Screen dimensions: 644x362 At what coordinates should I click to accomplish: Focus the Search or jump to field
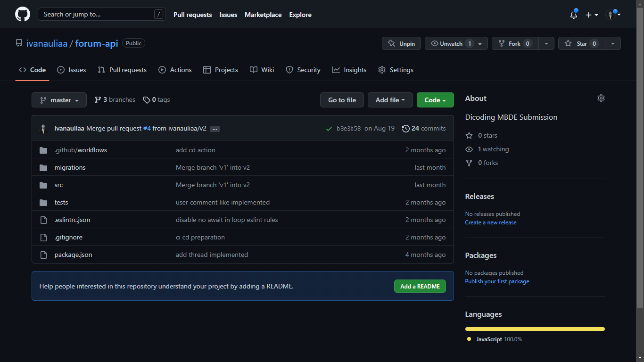pyautogui.click(x=102, y=14)
